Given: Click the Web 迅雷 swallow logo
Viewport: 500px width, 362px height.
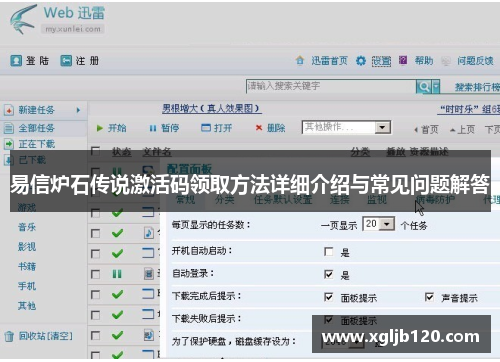Looking at the screenshot, I should tap(23, 19).
